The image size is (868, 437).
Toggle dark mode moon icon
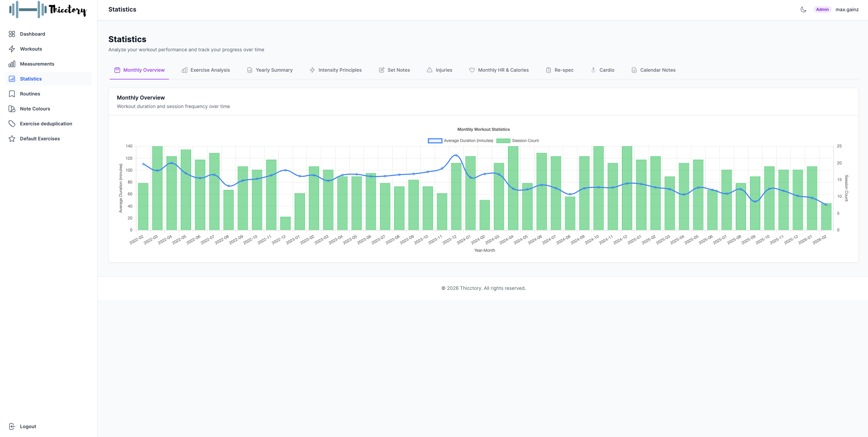coord(803,10)
